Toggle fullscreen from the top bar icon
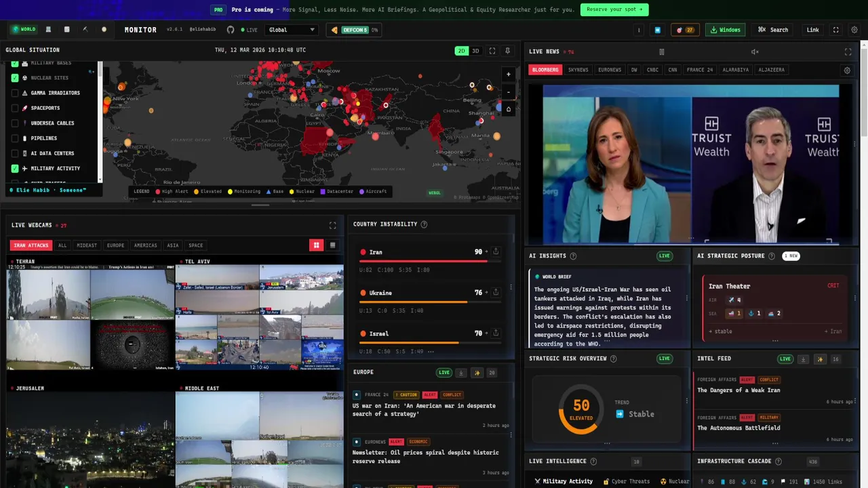The height and width of the screenshot is (488, 868). tap(835, 30)
